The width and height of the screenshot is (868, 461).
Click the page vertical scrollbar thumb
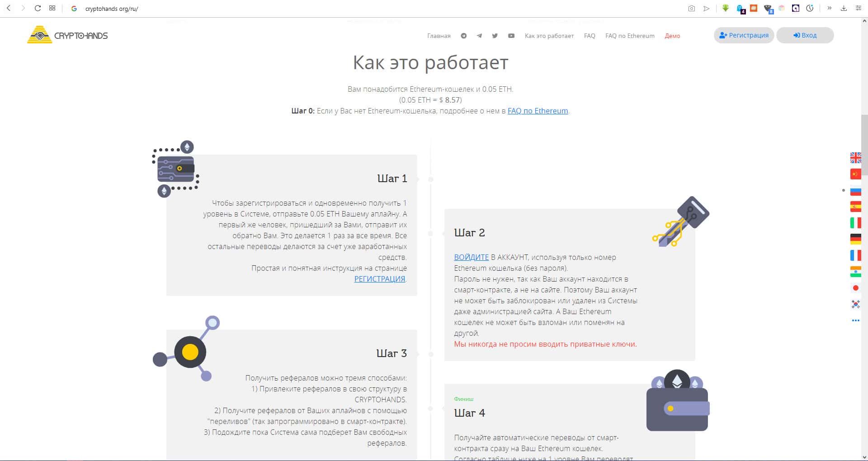coord(864,145)
